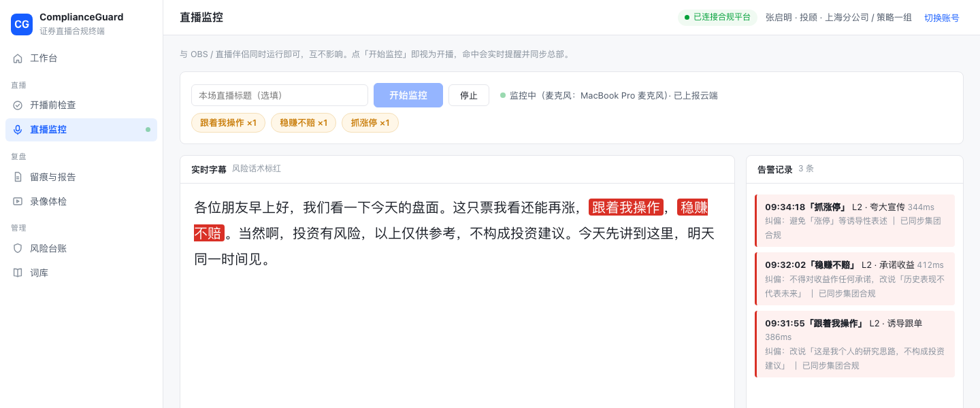Click the microphone icon beside 直播监控
Image resolution: width=980 pixels, height=408 pixels.
click(18, 130)
